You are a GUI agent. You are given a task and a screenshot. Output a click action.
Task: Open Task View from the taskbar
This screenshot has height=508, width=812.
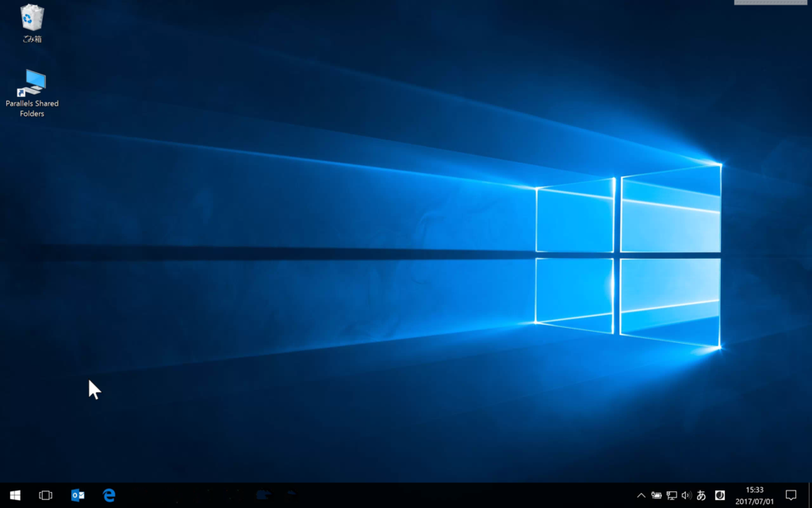(x=45, y=495)
